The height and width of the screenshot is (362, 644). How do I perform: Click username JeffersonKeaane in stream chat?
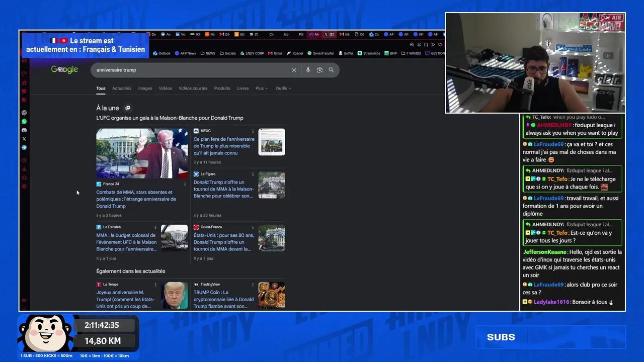point(545,252)
